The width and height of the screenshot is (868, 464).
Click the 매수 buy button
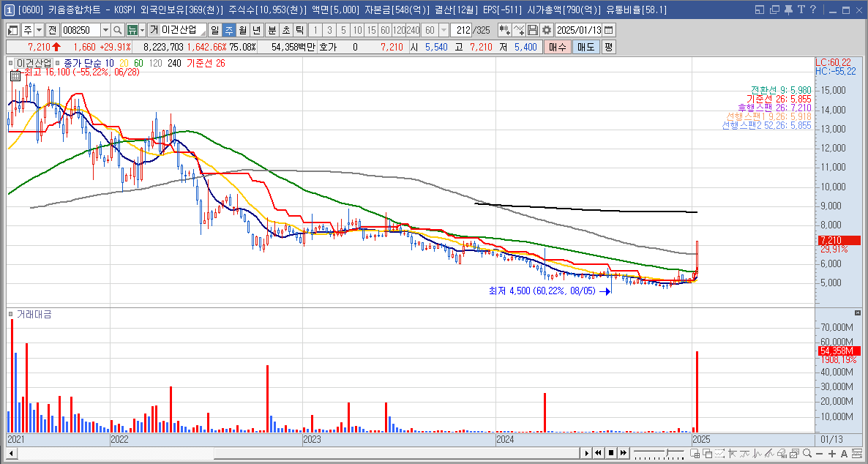(557, 47)
